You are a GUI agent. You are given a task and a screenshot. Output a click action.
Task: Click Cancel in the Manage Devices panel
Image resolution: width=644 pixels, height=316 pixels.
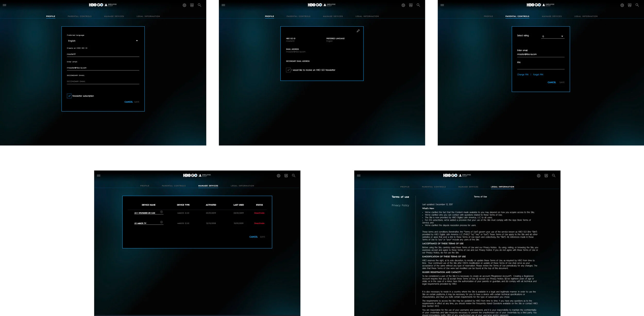coord(253,237)
